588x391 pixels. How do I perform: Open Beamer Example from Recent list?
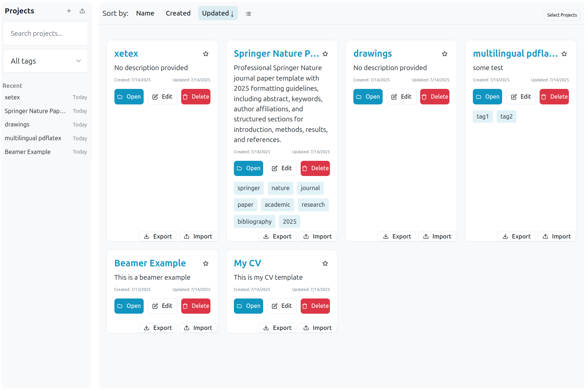[46, 152]
